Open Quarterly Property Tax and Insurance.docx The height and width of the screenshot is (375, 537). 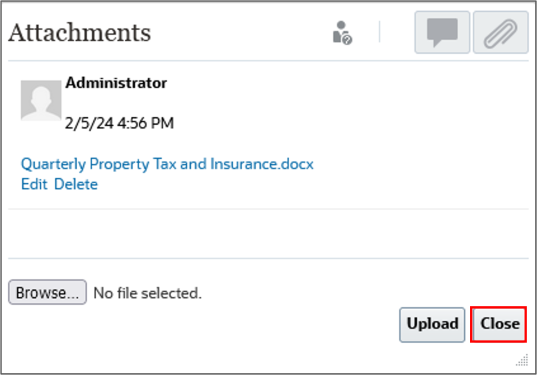[167, 164]
